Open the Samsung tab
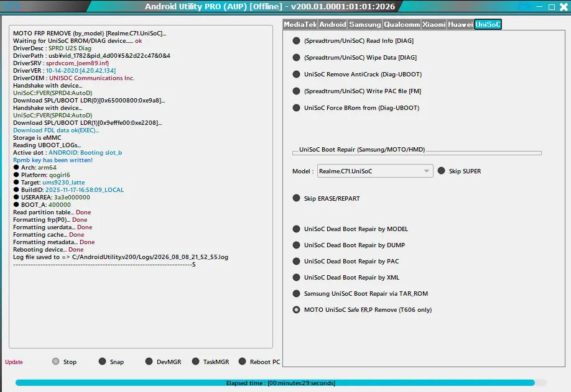This screenshot has height=392, width=571. (364, 24)
